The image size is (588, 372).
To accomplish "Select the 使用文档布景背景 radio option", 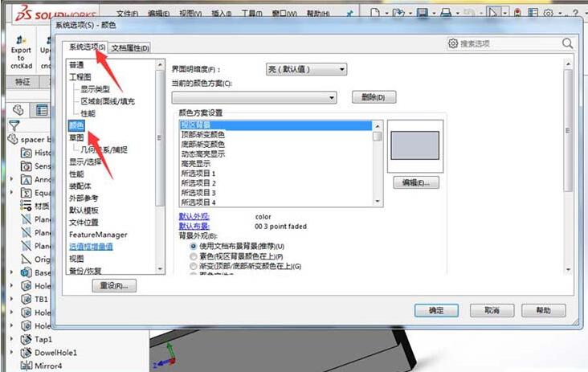I will tap(193, 247).
